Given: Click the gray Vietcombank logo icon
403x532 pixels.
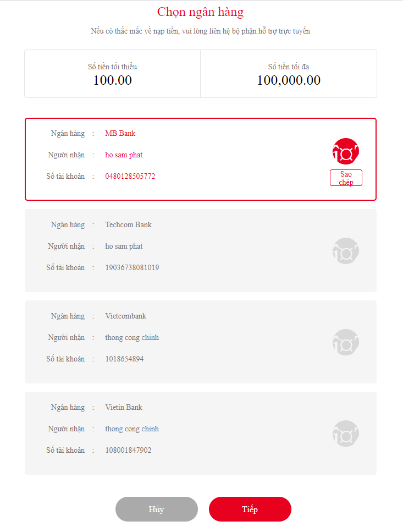Looking at the screenshot, I should [346, 342].
